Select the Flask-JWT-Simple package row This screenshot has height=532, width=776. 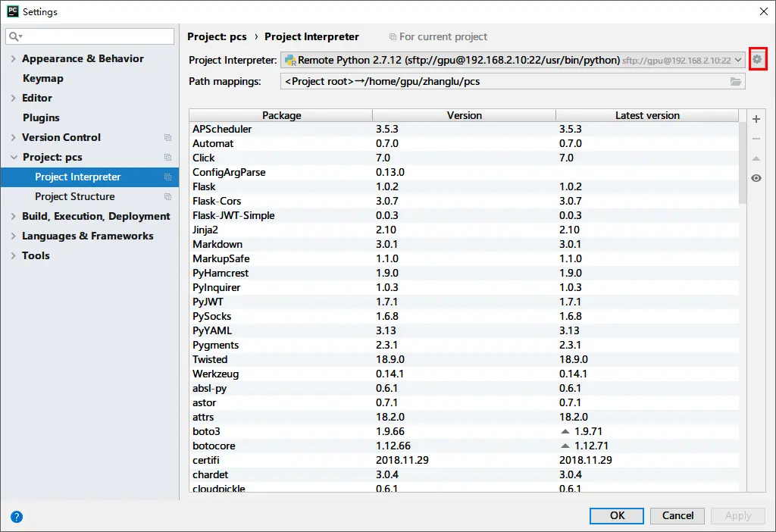point(464,215)
